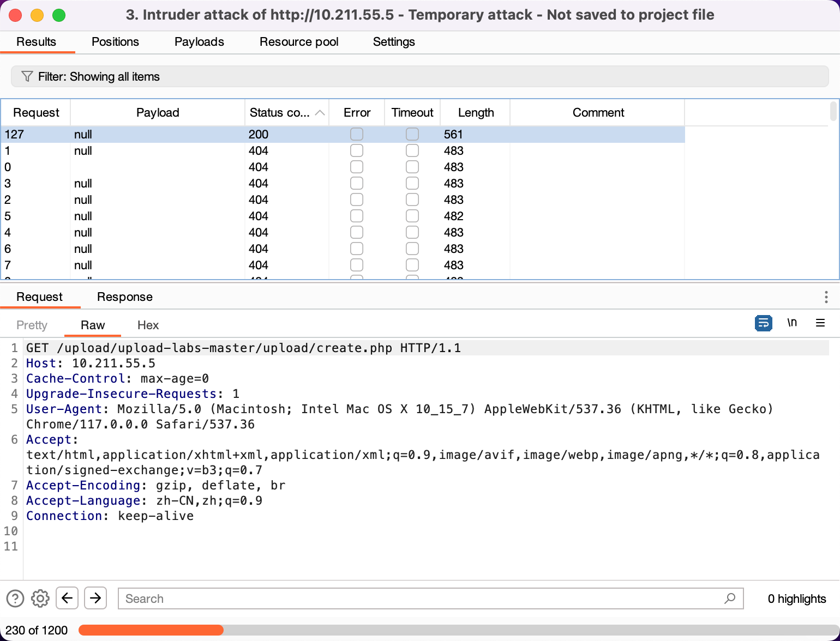Go to next search match arrow
The height and width of the screenshot is (641, 840).
(x=95, y=598)
